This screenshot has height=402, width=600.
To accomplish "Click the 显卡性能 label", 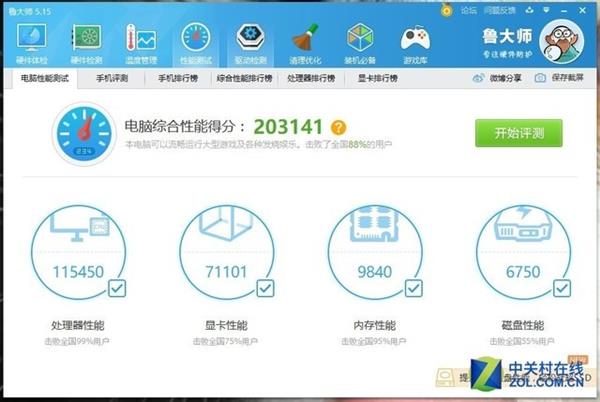I will [x=226, y=326].
